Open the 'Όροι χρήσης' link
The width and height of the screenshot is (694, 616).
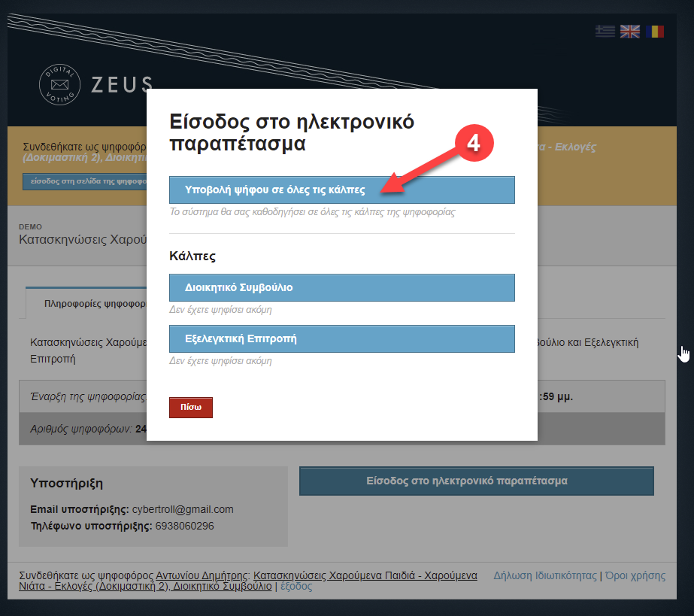[635, 575]
